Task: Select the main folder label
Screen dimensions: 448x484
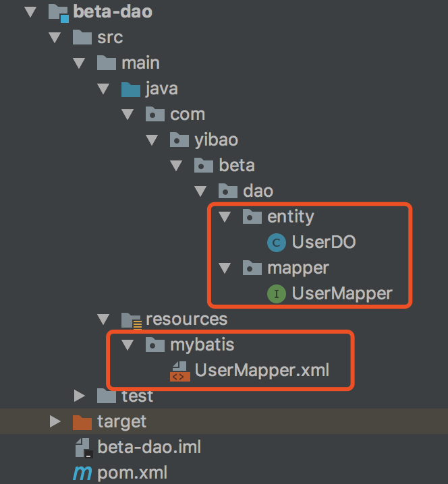Action: (x=140, y=63)
